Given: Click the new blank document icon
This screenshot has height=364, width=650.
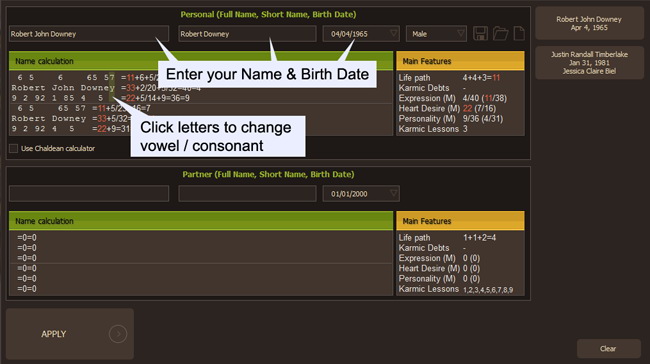Looking at the screenshot, I should click(x=519, y=34).
